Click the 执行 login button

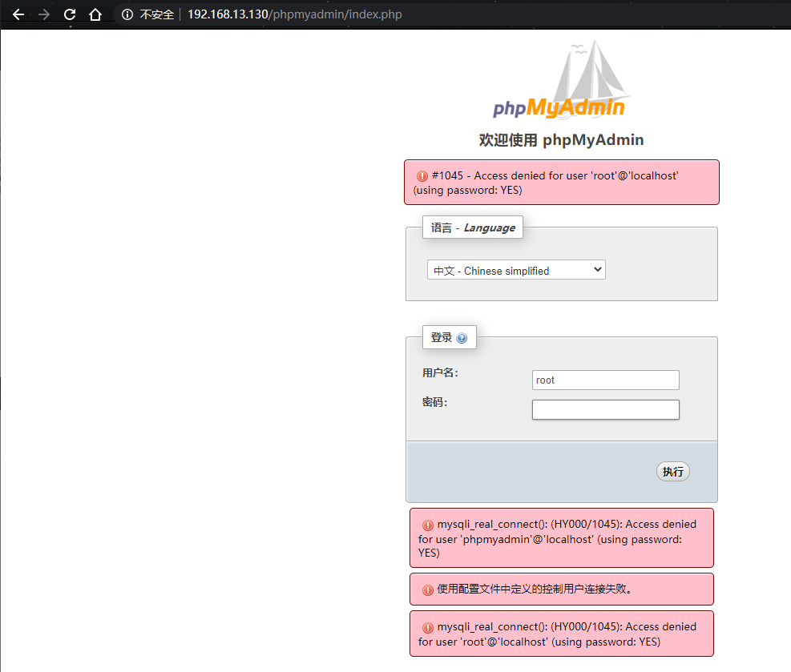(x=673, y=472)
